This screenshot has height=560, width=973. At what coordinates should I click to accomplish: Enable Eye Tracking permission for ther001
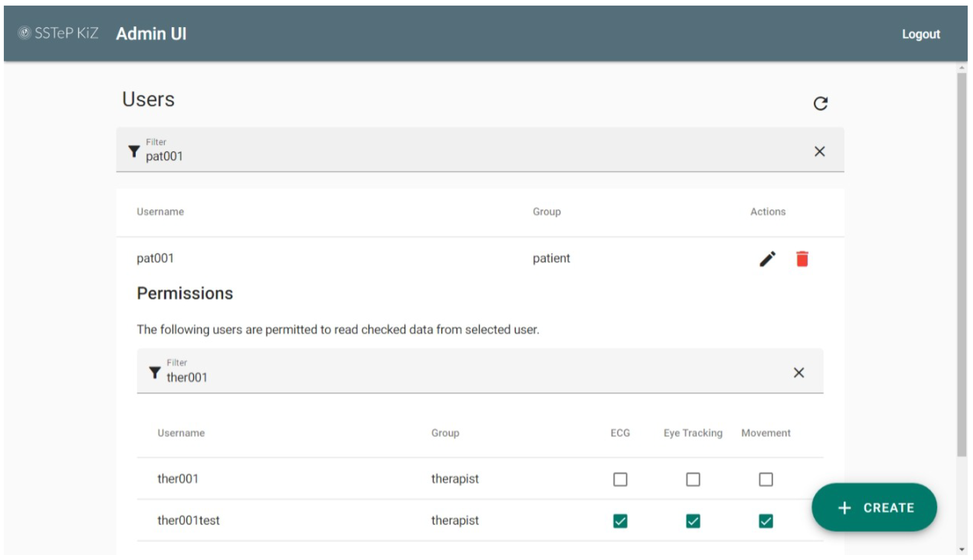click(x=693, y=479)
